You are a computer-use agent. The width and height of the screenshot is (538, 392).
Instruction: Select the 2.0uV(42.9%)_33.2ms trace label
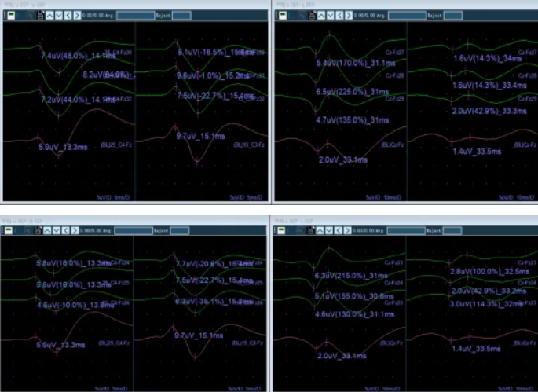(489, 291)
